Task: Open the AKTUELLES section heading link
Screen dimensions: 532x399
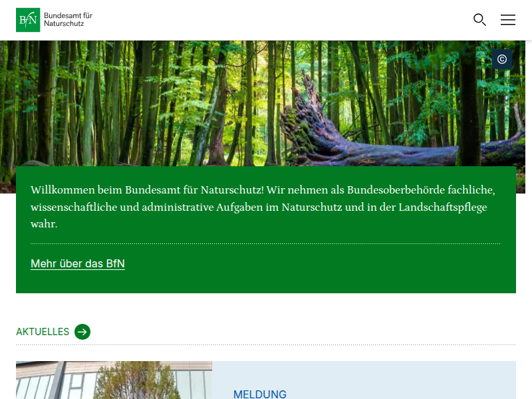Action: coord(43,332)
